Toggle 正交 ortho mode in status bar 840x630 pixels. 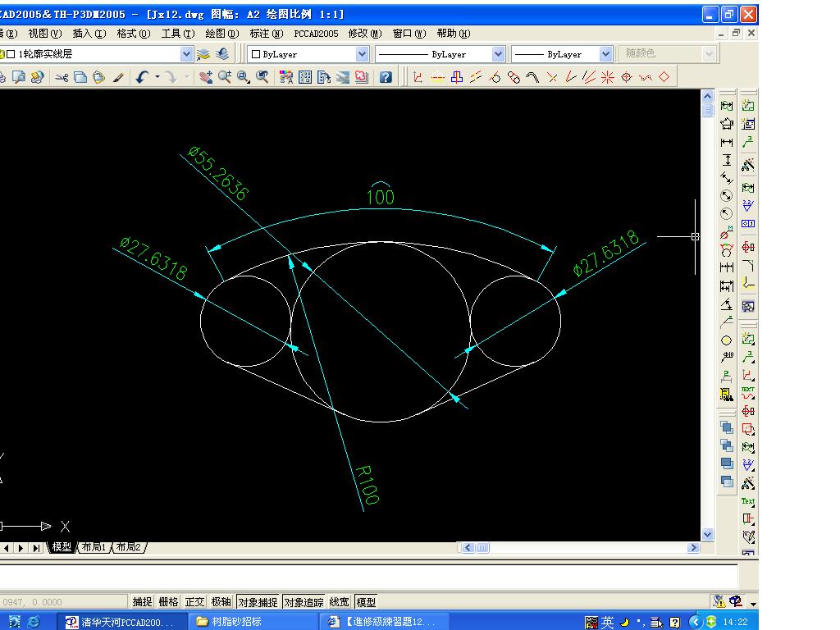coord(194,601)
